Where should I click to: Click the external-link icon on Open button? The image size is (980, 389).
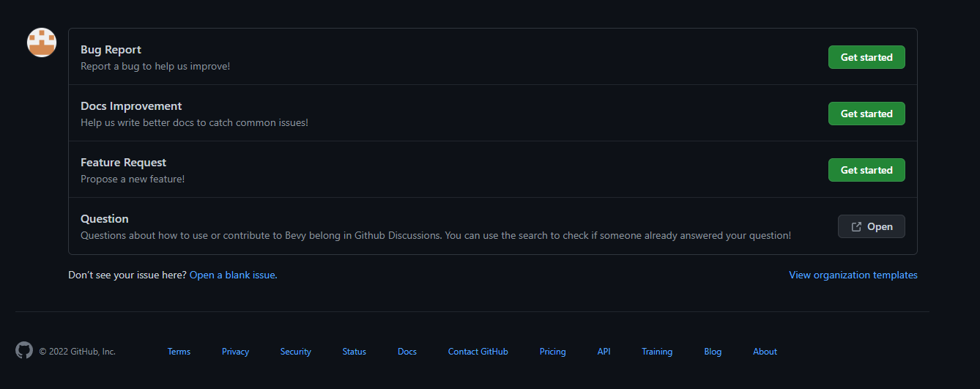tap(856, 226)
